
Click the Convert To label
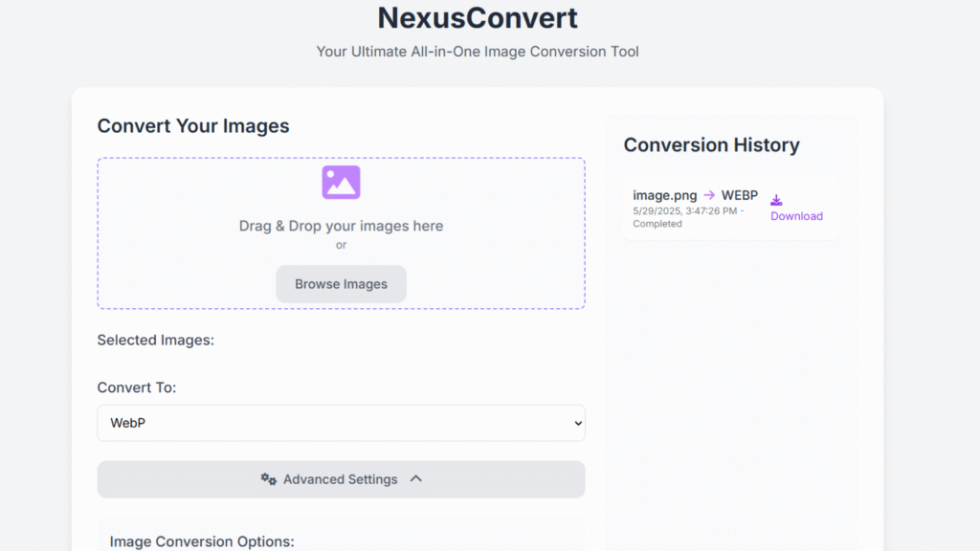[136, 387]
